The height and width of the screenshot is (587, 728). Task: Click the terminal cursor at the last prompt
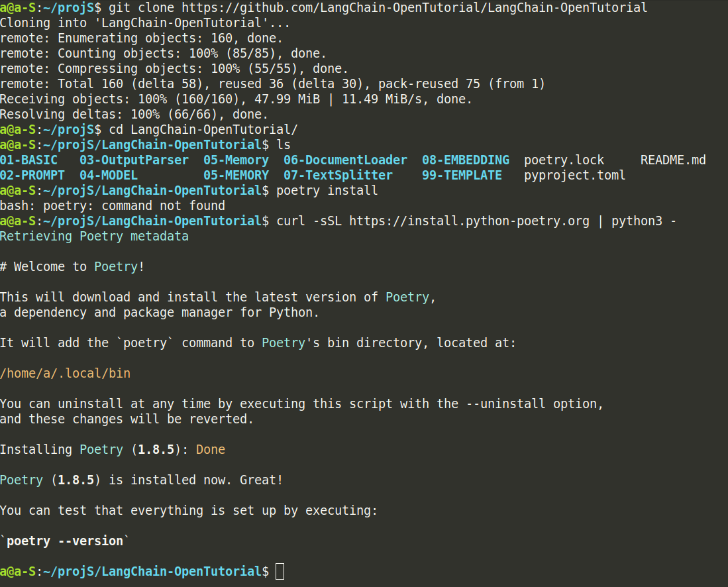pyautogui.click(x=280, y=571)
